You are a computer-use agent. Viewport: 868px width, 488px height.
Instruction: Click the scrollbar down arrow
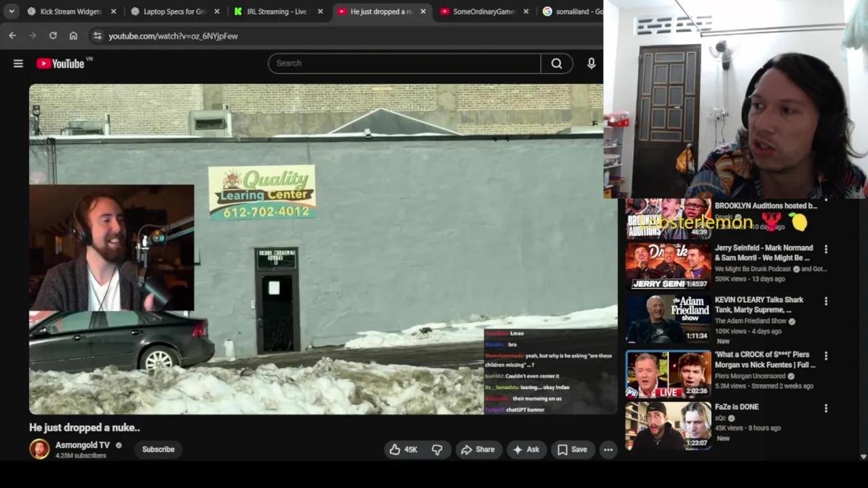pyautogui.click(x=863, y=457)
